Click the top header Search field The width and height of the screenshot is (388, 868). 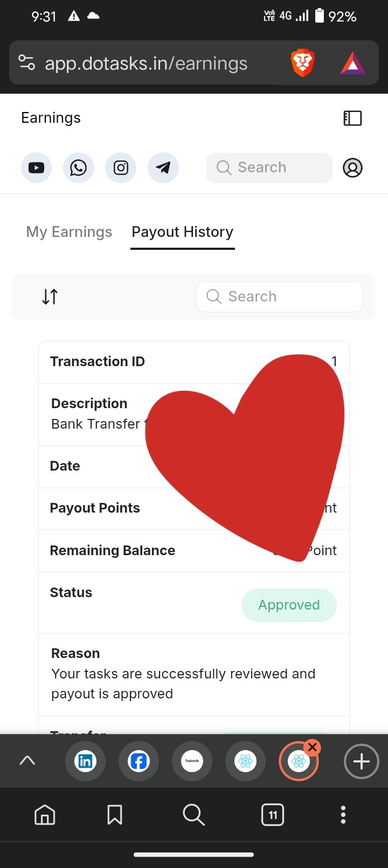pos(269,167)
